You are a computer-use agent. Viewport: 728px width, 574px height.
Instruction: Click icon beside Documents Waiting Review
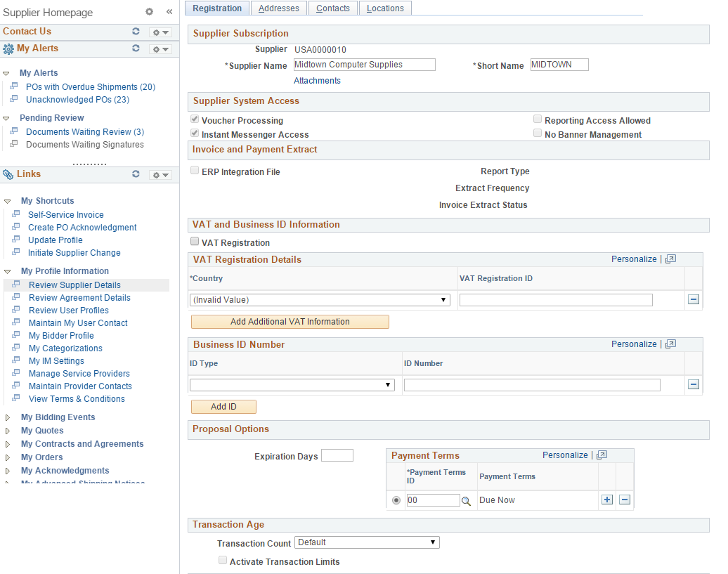click(x=14, y=131)
